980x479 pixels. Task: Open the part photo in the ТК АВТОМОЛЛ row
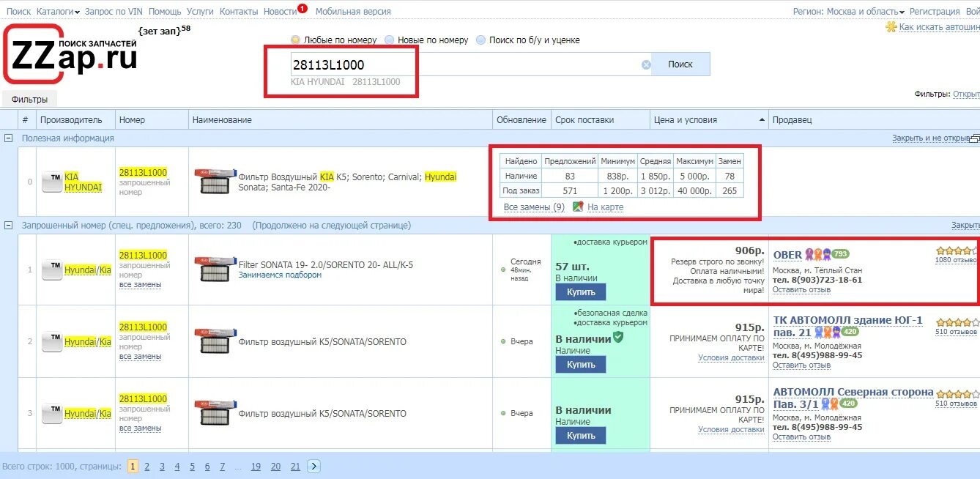click(216, 341)
